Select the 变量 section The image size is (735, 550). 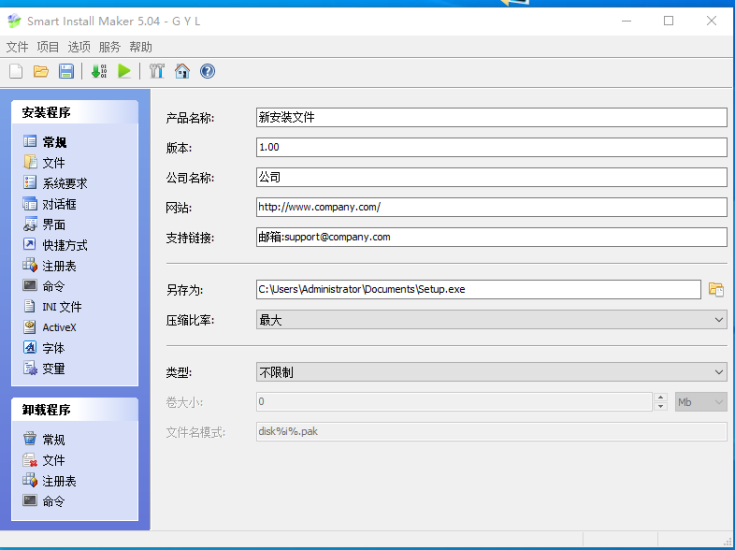click(44, 369)
